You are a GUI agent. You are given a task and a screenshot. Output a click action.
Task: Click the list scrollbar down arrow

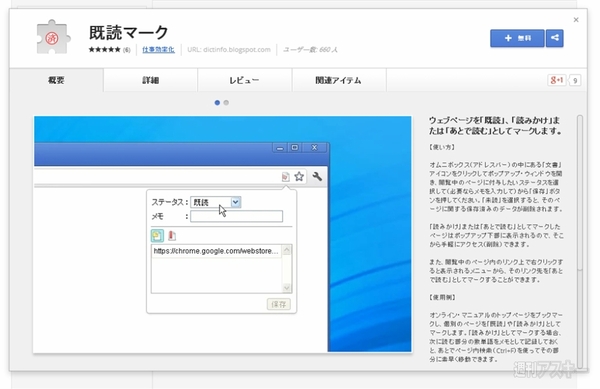pos(287,288)
